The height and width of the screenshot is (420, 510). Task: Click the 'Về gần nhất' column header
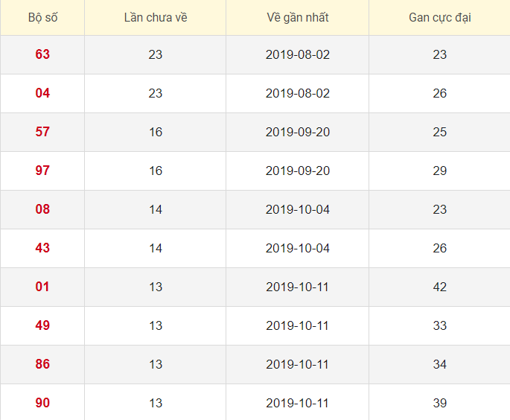click(297, 17)
